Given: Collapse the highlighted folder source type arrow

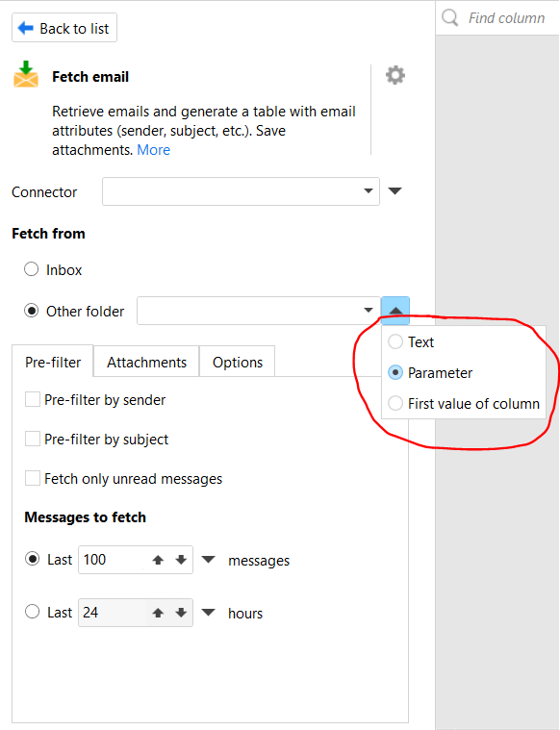Looking at the screenshot, I should click(395, 310).
